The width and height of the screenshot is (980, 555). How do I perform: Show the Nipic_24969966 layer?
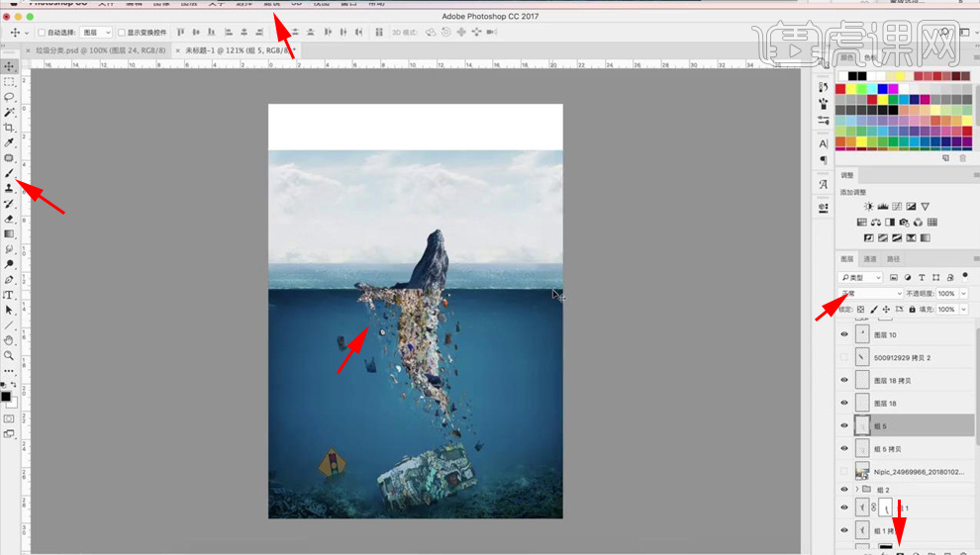[x=844, y=471]
